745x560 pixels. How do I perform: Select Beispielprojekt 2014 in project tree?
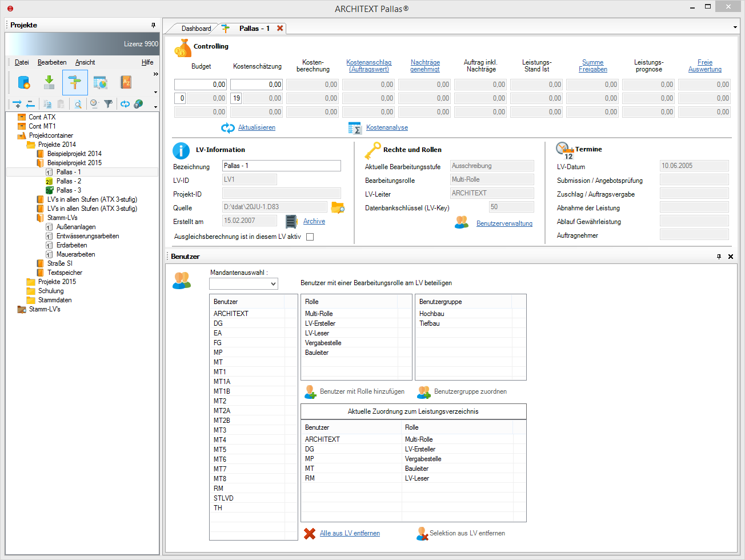(x=74, y=154)
